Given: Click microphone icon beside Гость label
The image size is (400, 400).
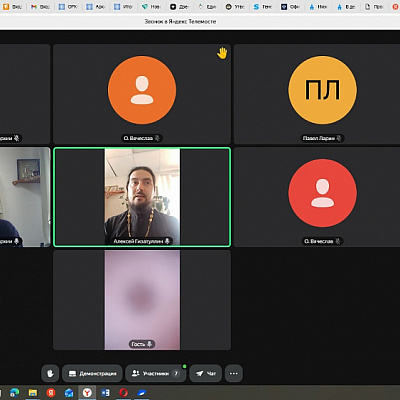Looking at the screenshot, I should 150,344.
